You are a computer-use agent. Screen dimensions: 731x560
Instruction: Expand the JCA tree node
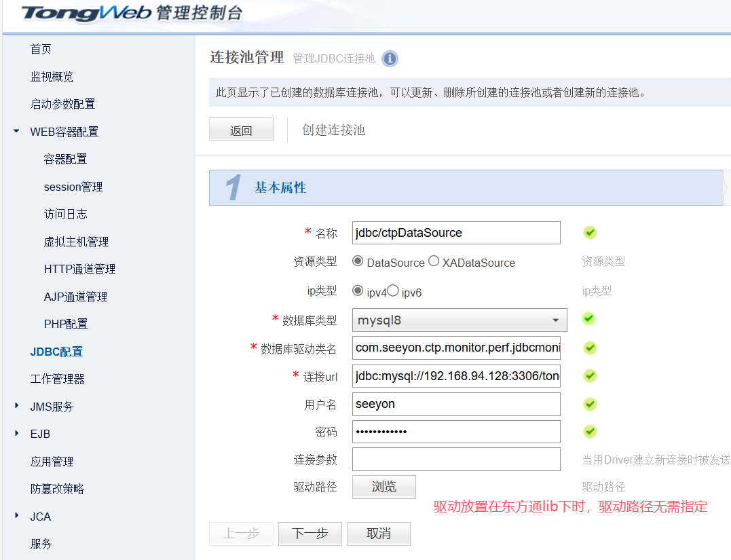click(17, 516)
